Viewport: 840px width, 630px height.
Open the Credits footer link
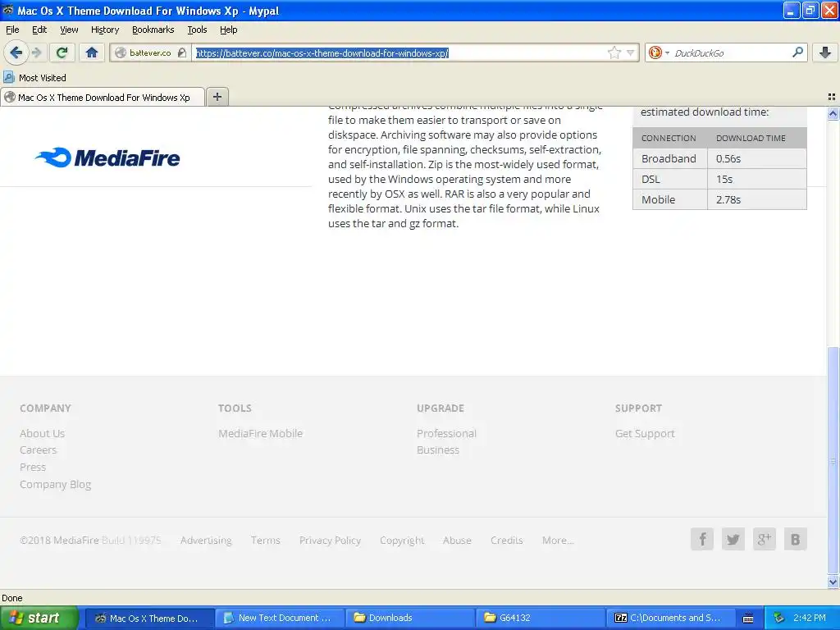pyautogui.click(x=506, y=540)
